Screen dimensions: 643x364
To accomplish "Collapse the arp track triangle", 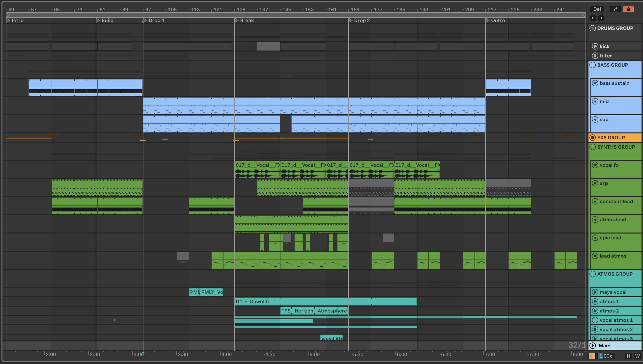I will tap(595, 183).
